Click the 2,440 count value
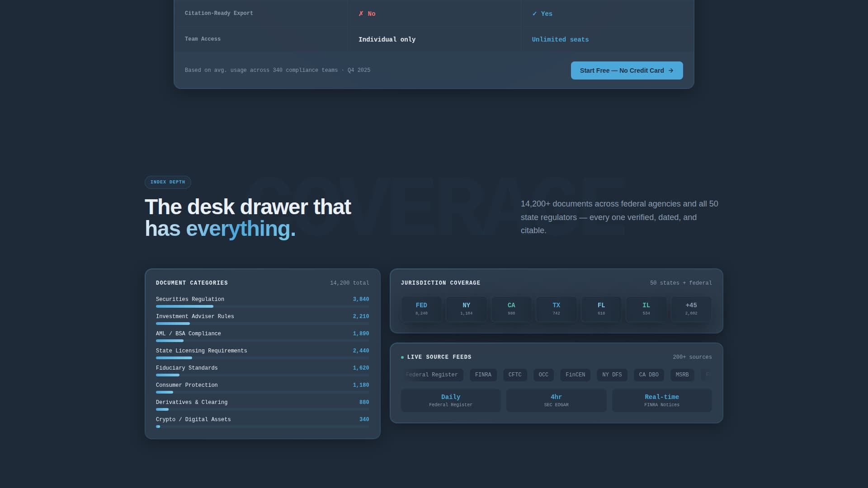This screenshot has width=868, height=488. pyautogui.click(x=361, y=351)
